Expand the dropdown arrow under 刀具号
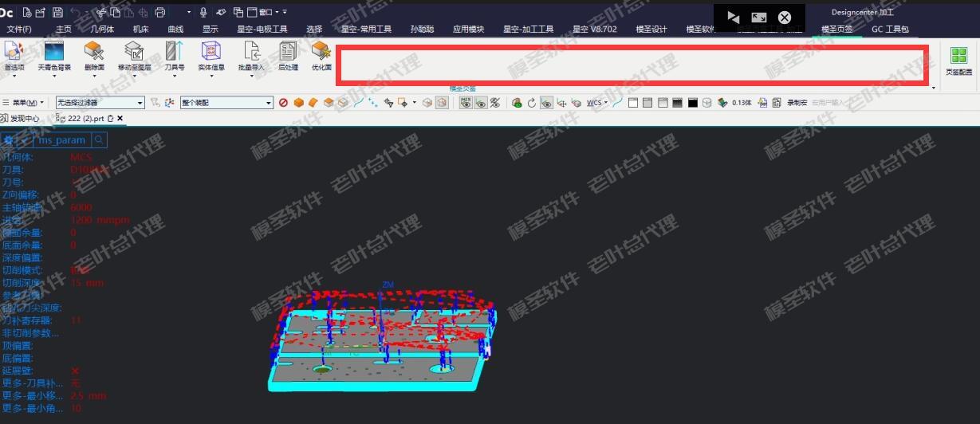 click(175, 77)
